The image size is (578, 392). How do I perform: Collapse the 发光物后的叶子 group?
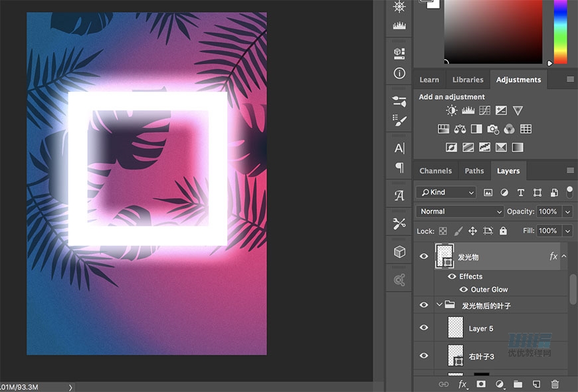click(x=439, y=306)
